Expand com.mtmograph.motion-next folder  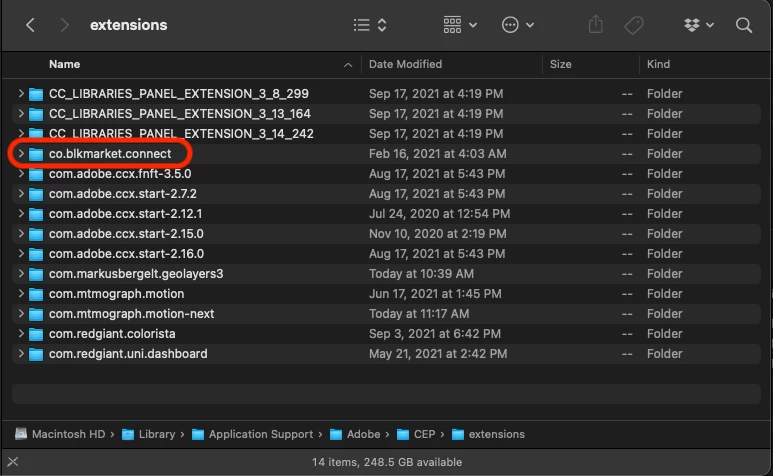[x=21, y=313]
